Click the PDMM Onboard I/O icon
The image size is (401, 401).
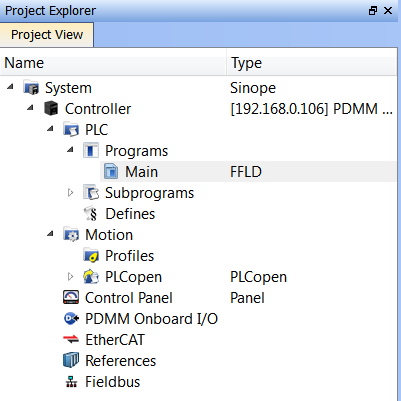pyautogui.click(x=71, y=319)
